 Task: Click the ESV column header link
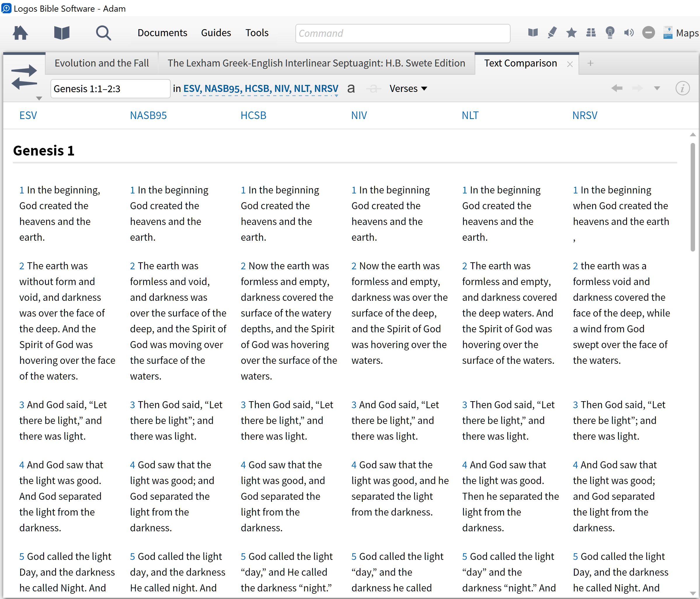(28, 116)
